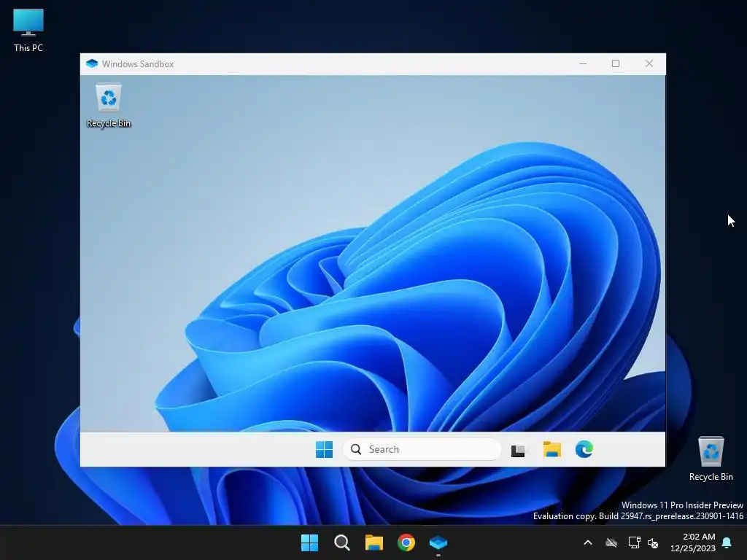
Task: Open the network status tray icon
Action: pos(634,542)
